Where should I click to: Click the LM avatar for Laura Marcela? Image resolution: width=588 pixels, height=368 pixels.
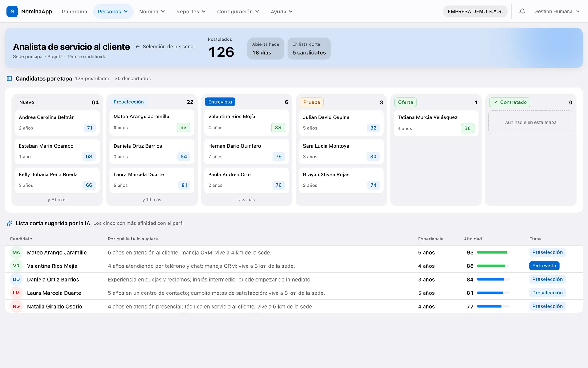coord(16,293)
